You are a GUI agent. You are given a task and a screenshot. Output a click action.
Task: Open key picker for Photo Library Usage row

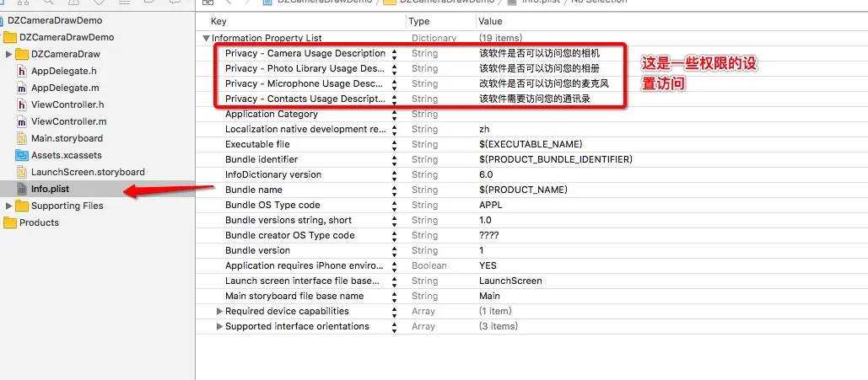pos(394,69)
